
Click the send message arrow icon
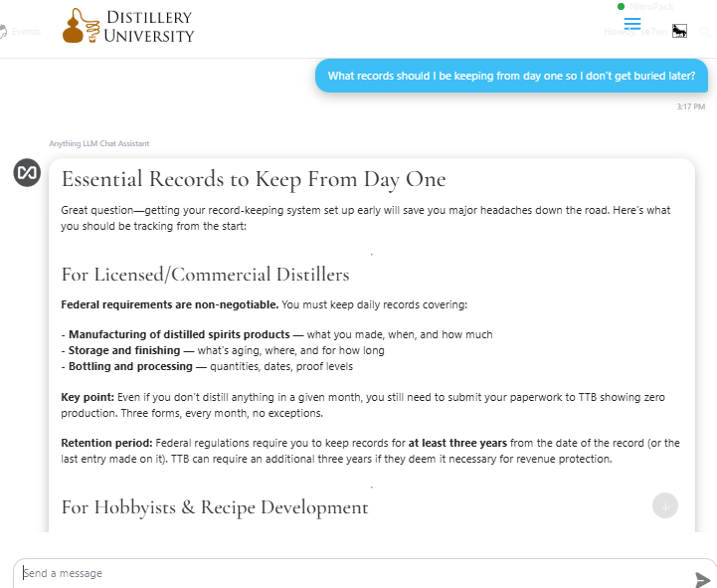click(702, 579)
